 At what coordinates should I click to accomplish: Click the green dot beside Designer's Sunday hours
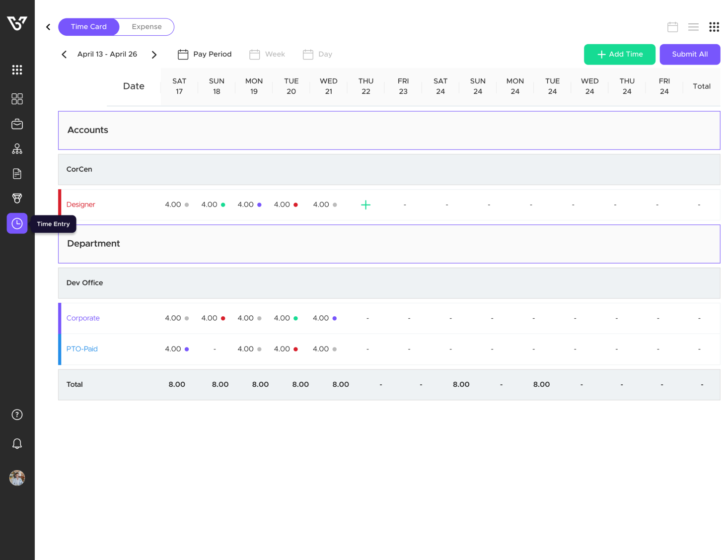click(223, 205)
